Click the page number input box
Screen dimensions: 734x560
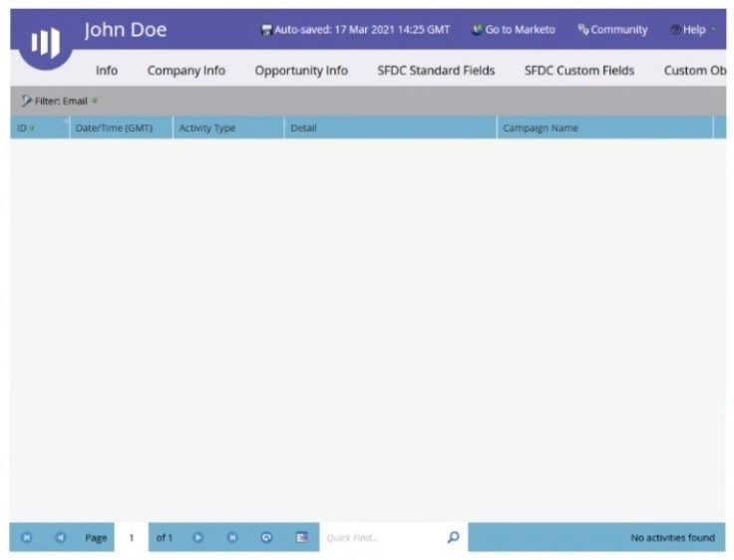point(131,537)
